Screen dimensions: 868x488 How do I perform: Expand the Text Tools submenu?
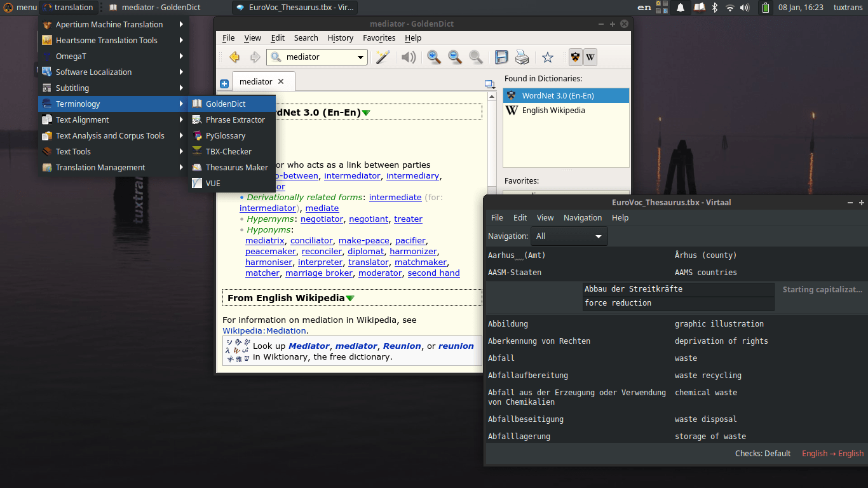pyautogui.click(x=114, y=151)
